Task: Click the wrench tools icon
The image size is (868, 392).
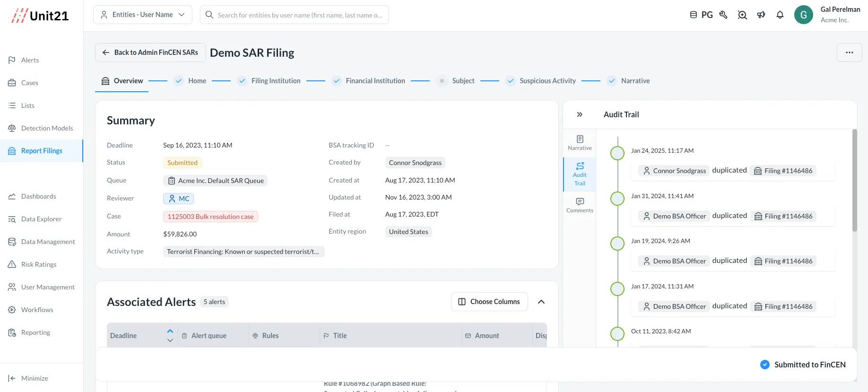Action: 723,15
